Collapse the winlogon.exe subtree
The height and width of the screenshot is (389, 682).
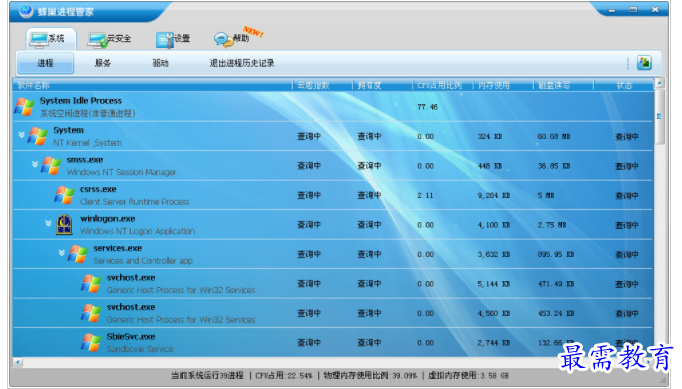coord(48,223)
